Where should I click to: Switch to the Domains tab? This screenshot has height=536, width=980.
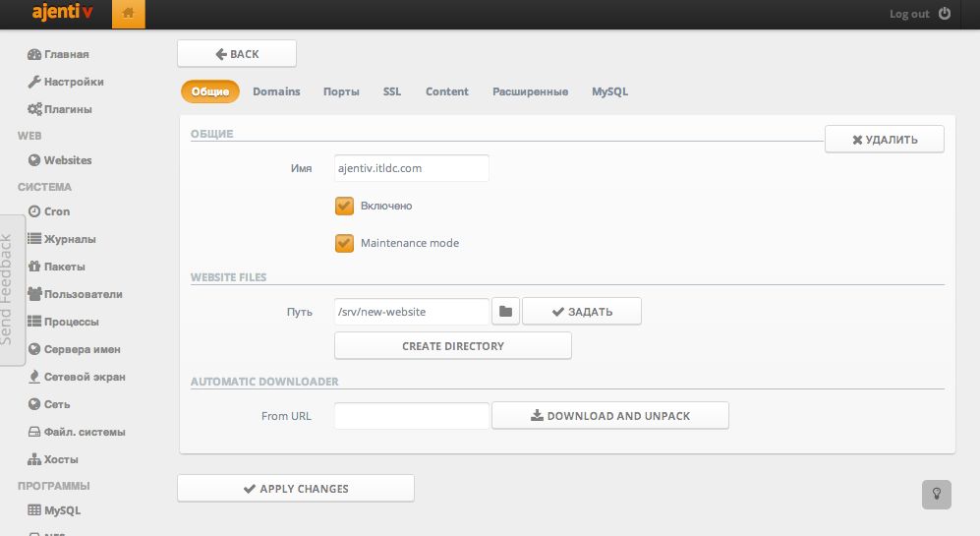click(276, 91)
